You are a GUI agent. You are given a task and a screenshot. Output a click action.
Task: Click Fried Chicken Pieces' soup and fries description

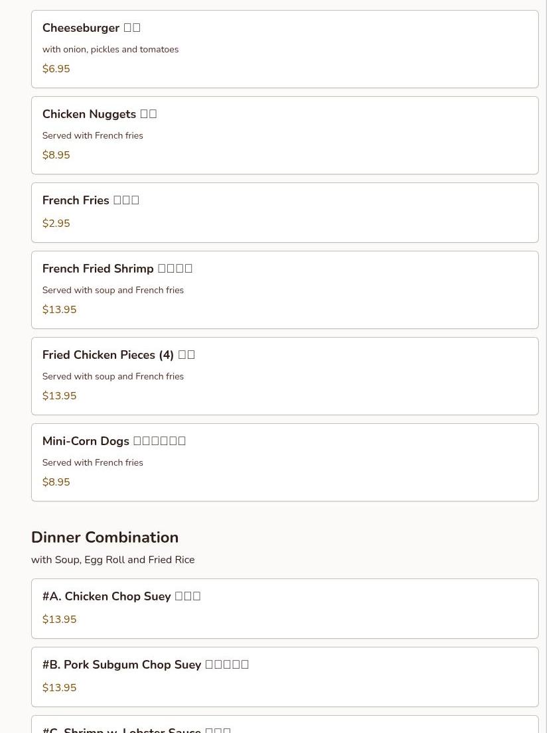click(x=113, y=377)
